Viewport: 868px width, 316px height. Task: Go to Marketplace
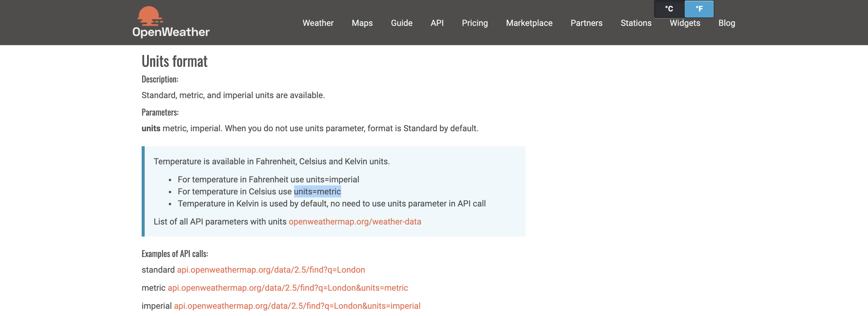pos(529,23)
